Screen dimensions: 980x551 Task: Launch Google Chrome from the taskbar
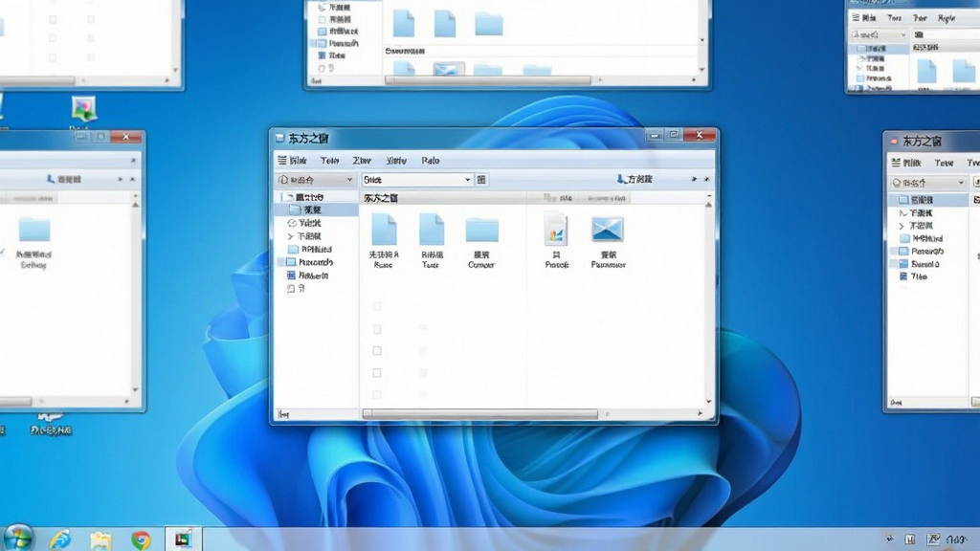click(x=141, y=540)
